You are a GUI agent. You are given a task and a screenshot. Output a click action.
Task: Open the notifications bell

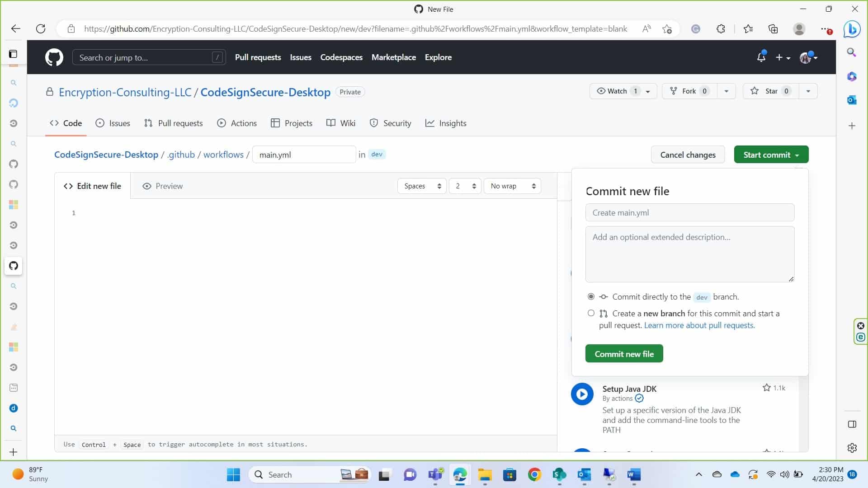[761, 57]
